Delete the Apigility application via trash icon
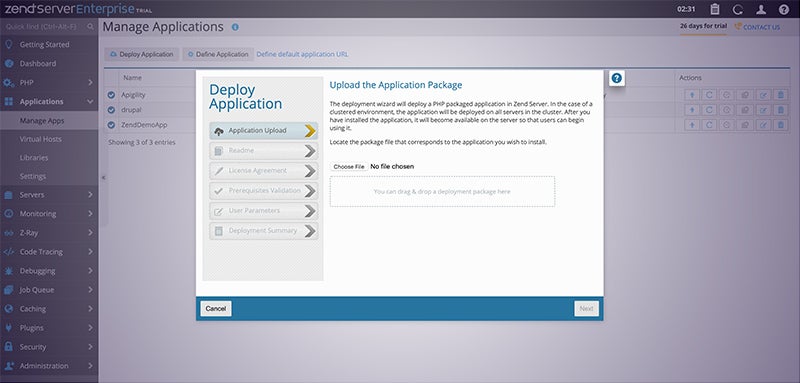The image size is (800, 383). (780, 95)
